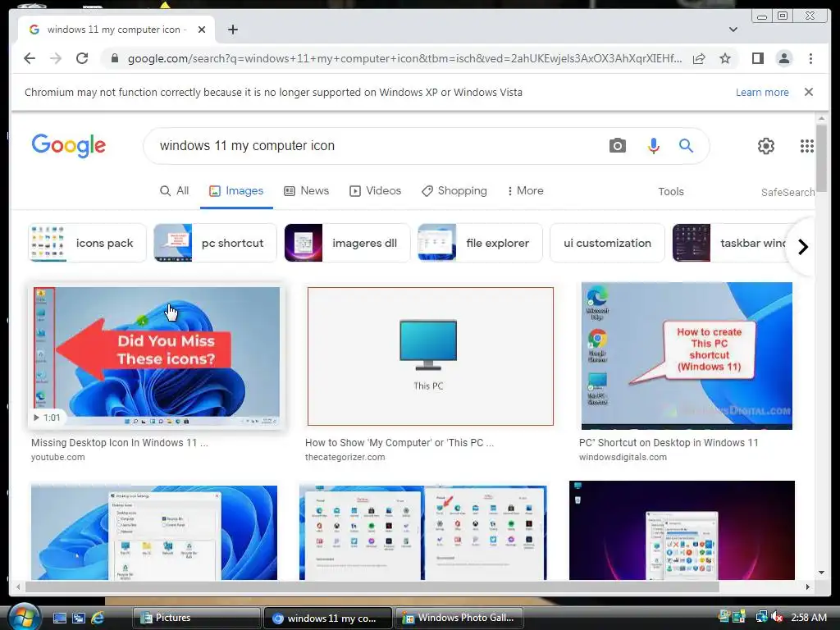Screen dimensions: 840x630
Task: Switch to the Pictures taskbar window
Action: point(197,618)
